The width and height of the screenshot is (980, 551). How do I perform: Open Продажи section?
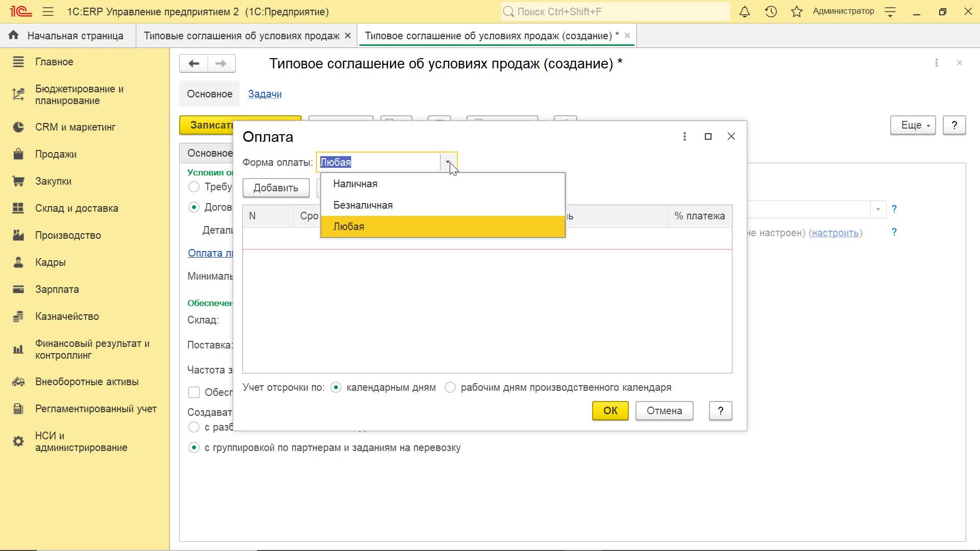click(85, 154)
